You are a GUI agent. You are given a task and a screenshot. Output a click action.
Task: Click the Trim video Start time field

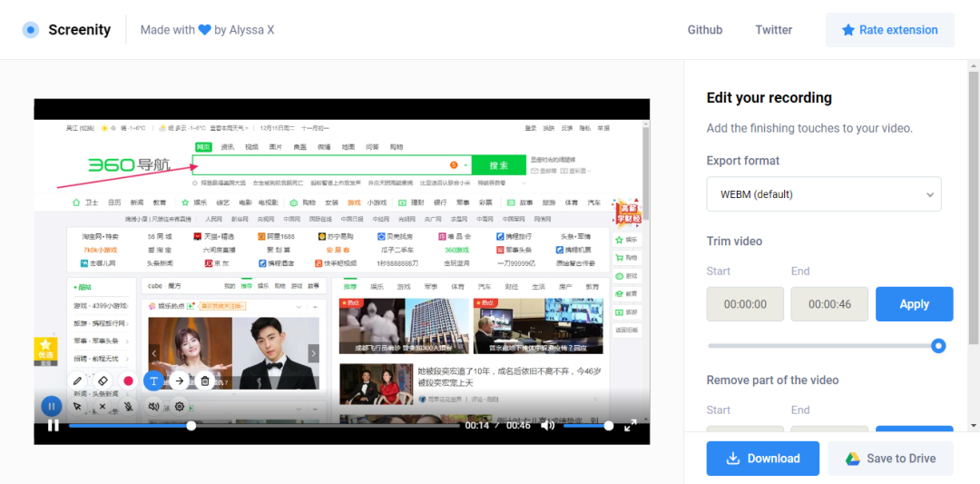click(745, 304)
